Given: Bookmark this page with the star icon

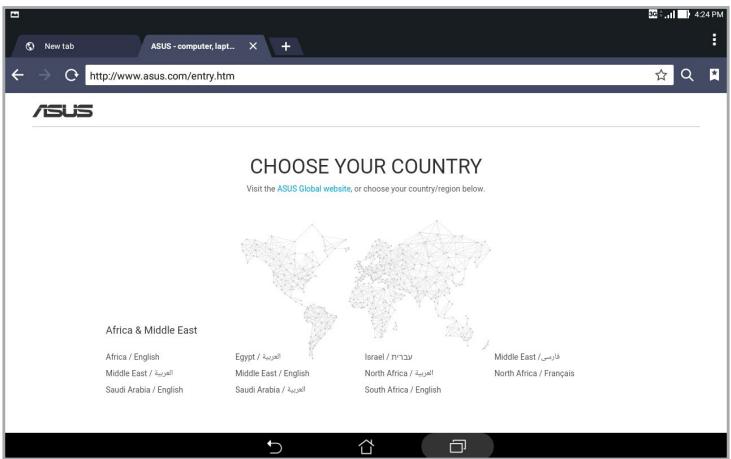Looking at the screenshot, I should click(x=661, y=75).
